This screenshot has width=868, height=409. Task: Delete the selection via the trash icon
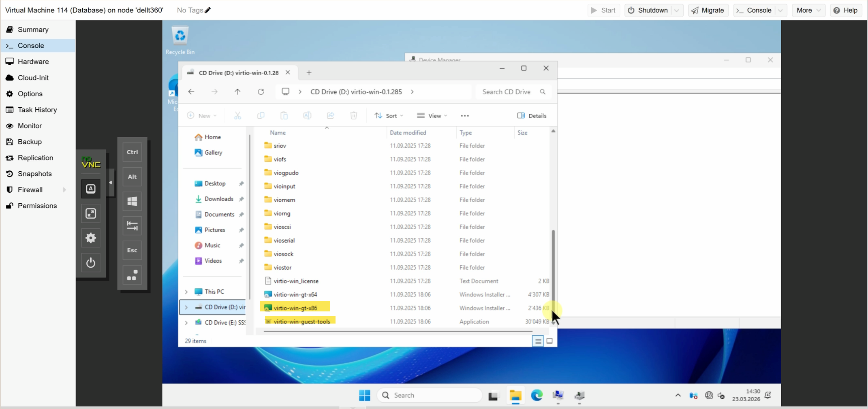click(x=353, y=115)
